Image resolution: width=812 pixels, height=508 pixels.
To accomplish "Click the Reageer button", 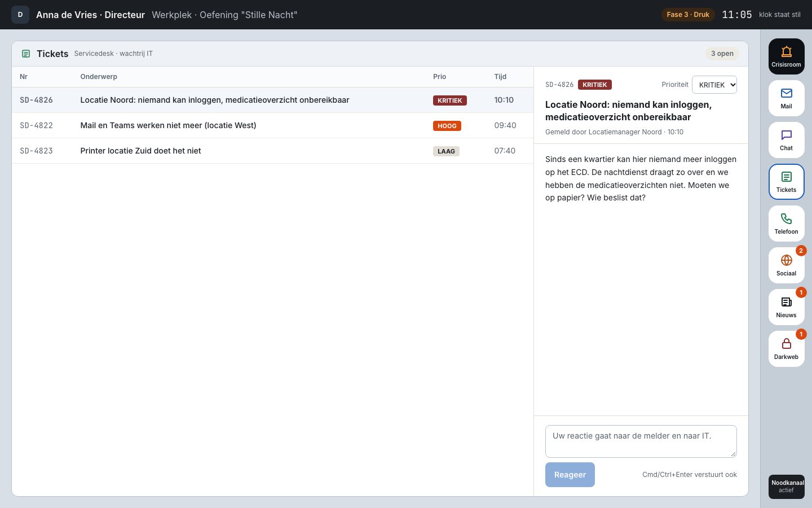I will (570, 475).
